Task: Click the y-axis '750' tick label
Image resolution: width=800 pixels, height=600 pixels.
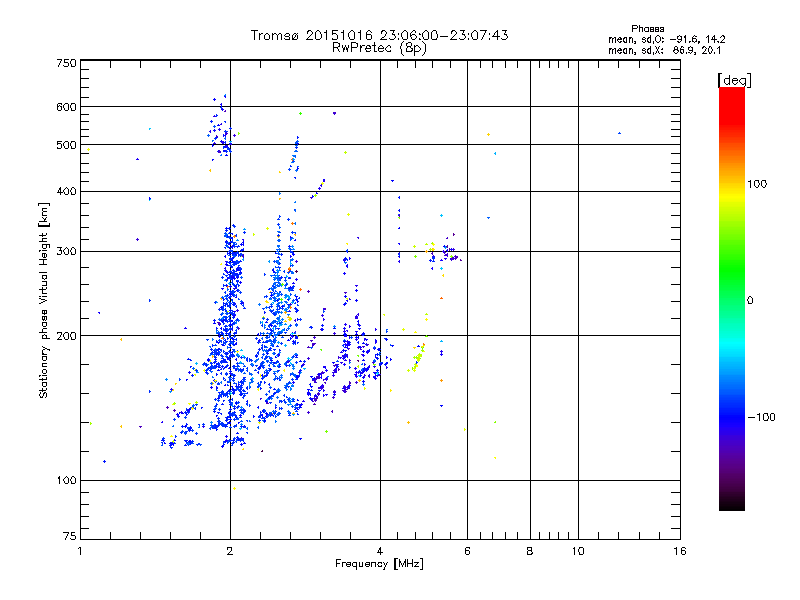Action: point(66,63)
